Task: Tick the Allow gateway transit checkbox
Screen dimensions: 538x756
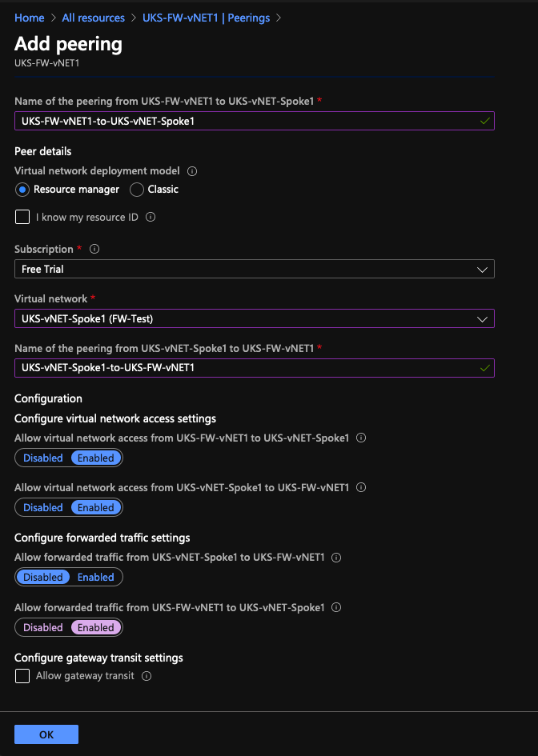Action: click(x=22, y=676)
